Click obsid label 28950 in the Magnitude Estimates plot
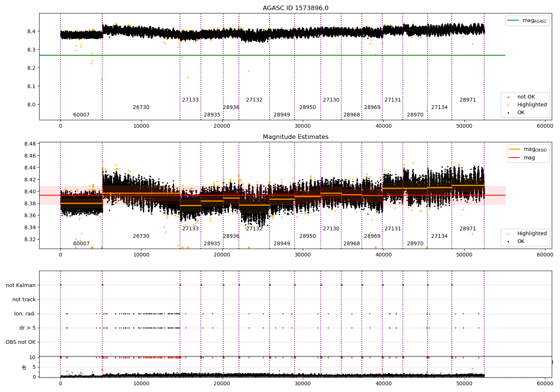The height and width of the screenshot is (392, 560). point(308,236)
